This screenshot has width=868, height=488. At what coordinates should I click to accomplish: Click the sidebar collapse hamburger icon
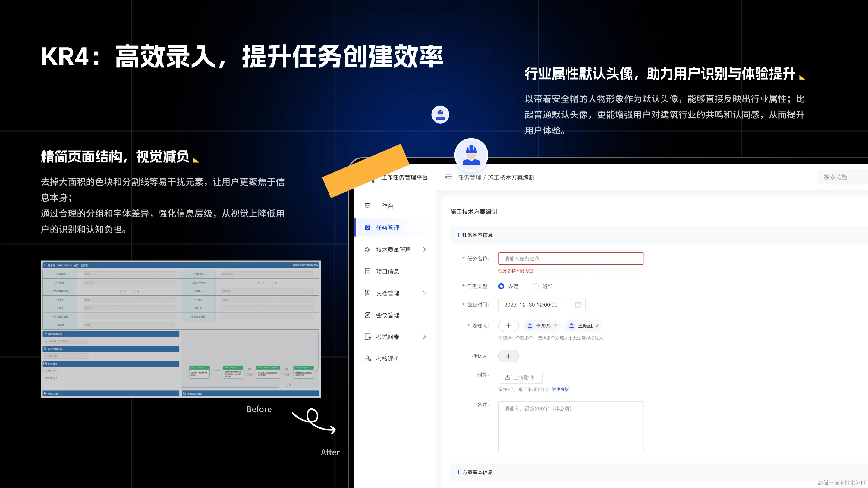point(448,177)
